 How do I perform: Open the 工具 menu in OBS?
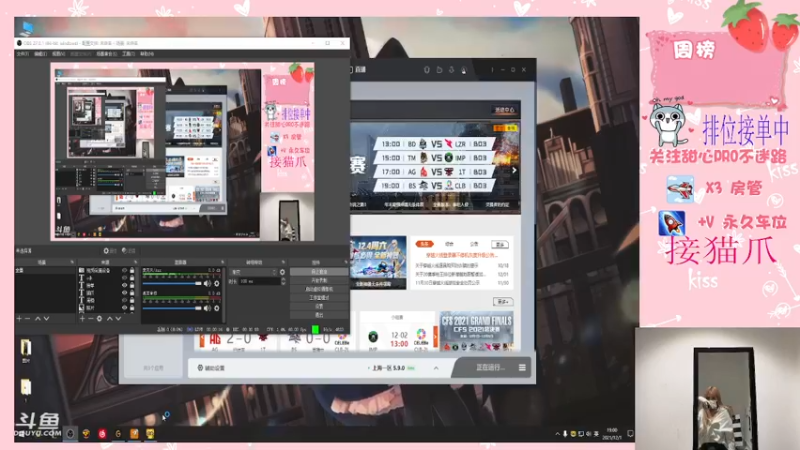tap(128, 54)
